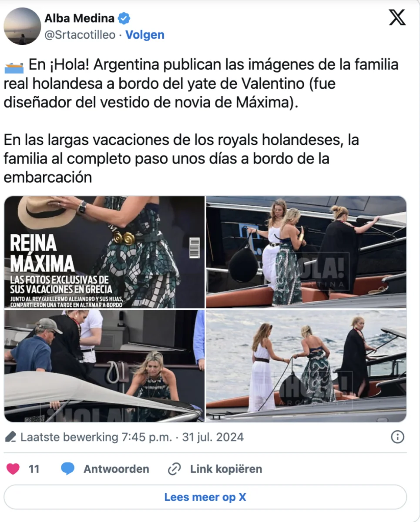Open bottom-left photo with man in cap

point(104,366)
